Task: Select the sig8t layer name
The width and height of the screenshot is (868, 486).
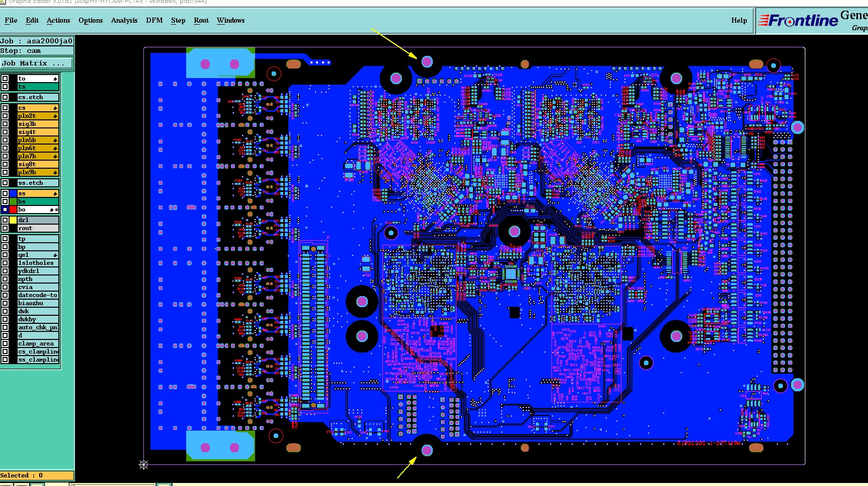Action: (38, 164)
